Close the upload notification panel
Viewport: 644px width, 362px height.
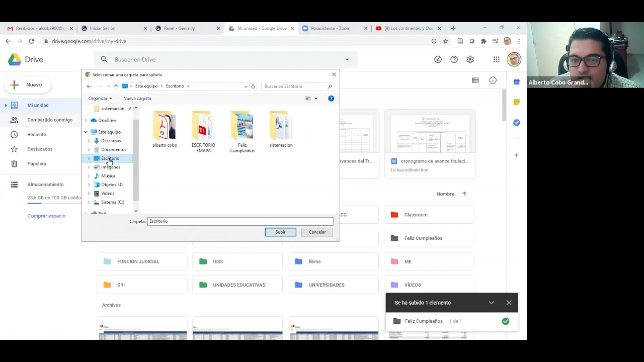(x=509, y=303)
